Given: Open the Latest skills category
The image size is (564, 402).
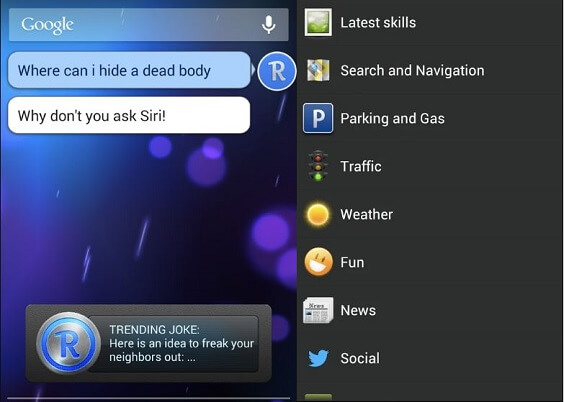Looking at the screenshot, I should tap(430, 23).
